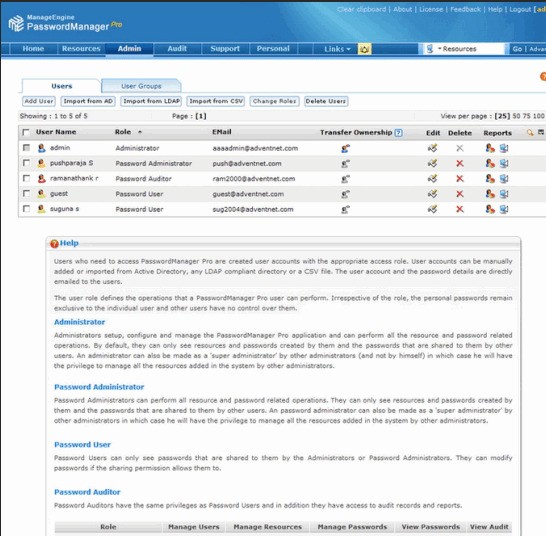Click transfer ownership icon for admin
This screenshot has height=536, width=546.
[345, 149]
